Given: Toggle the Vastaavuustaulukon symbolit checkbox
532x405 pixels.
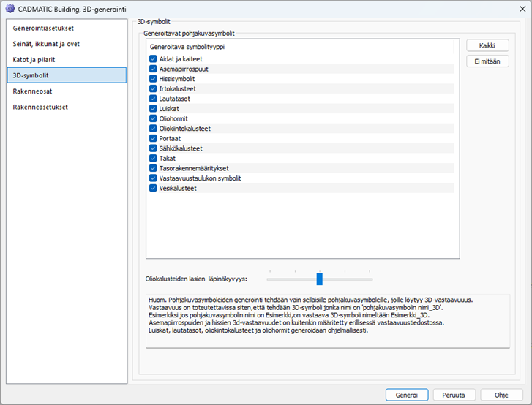Looking at the screenshot, I should [x=153, y=178].
